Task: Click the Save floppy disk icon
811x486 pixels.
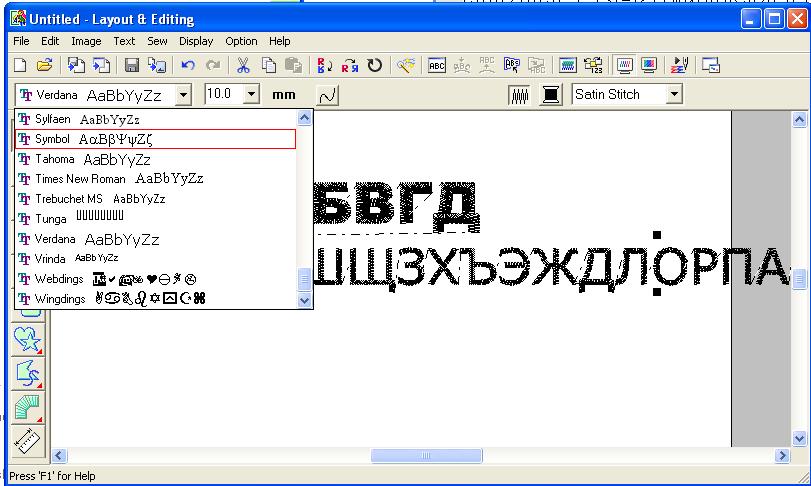Action: tap(131, 66)
